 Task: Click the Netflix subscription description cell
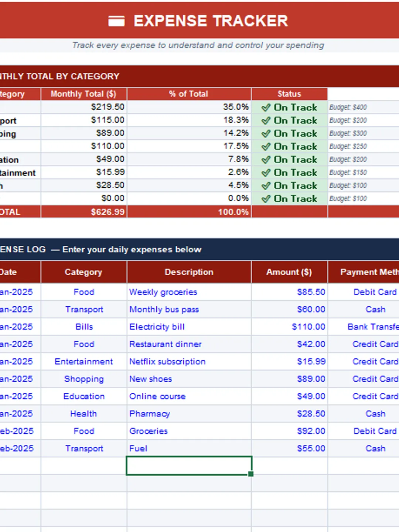tap(189, 361)
